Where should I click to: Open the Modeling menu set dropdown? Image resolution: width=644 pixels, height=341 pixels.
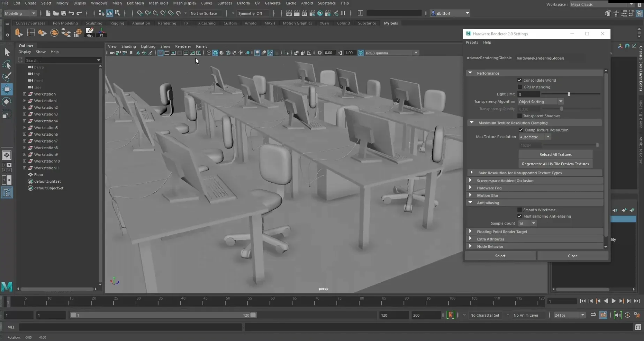point(20,13)
